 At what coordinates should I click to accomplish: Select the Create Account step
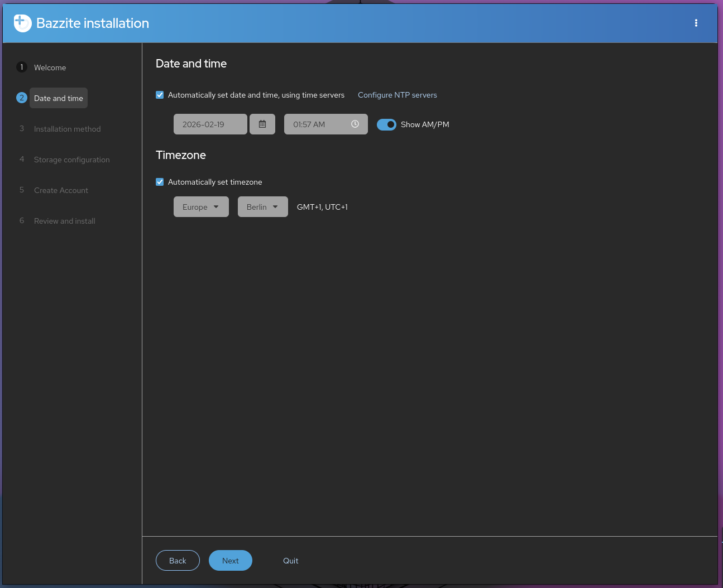pyautogui.click(x=61, y=190)
